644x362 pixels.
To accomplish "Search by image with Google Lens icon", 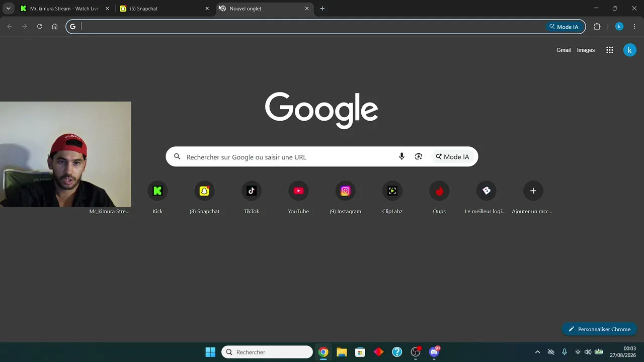I will [x=419, y=157].
